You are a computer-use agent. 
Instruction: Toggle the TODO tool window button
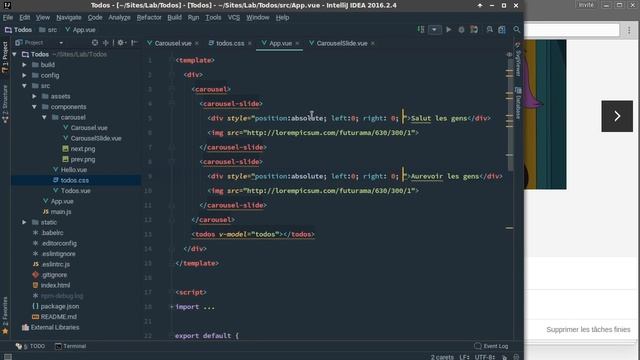click(x=30, y=346)
